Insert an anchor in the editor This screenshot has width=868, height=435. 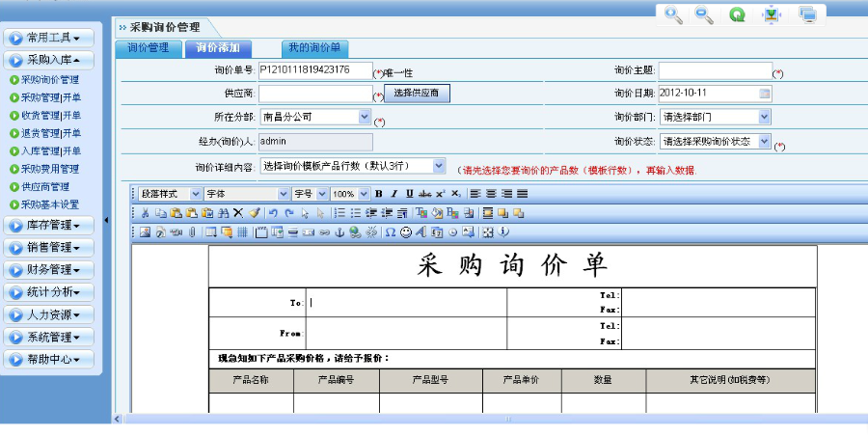click(339, 232)
